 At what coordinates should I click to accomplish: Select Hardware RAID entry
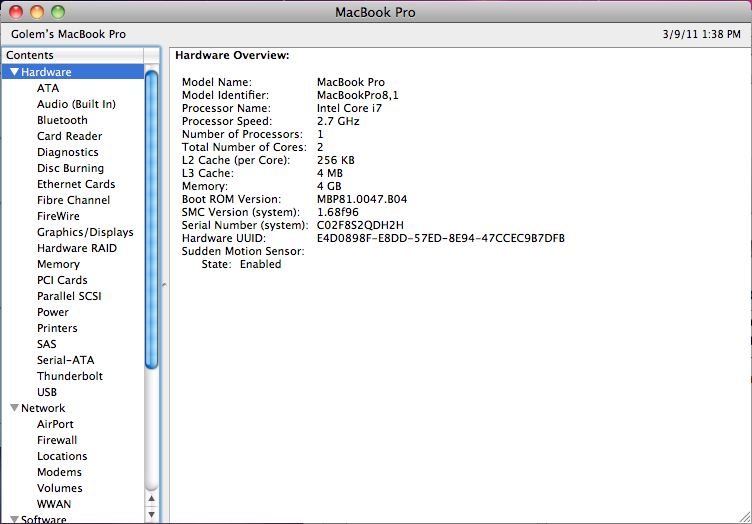coord(77,248)
